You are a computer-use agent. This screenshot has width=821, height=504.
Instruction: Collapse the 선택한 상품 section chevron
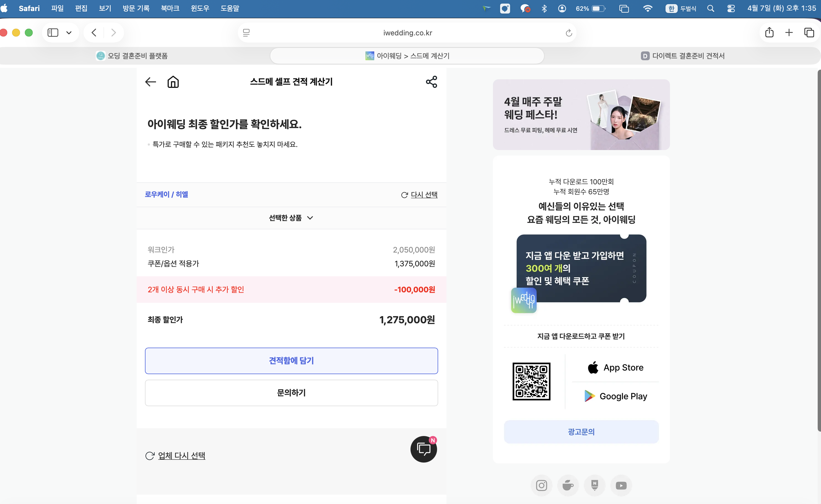(310, 218)
